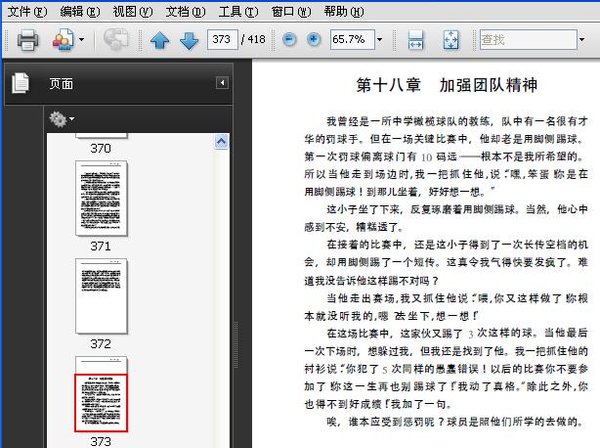Select page 371 thumbnail

point(101,198)
